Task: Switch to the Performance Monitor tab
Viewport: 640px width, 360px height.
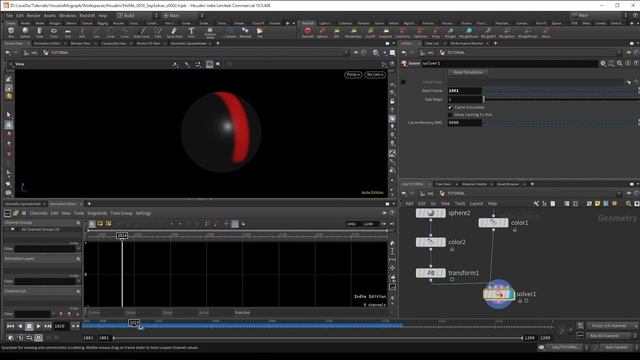Action: (467, 43)
